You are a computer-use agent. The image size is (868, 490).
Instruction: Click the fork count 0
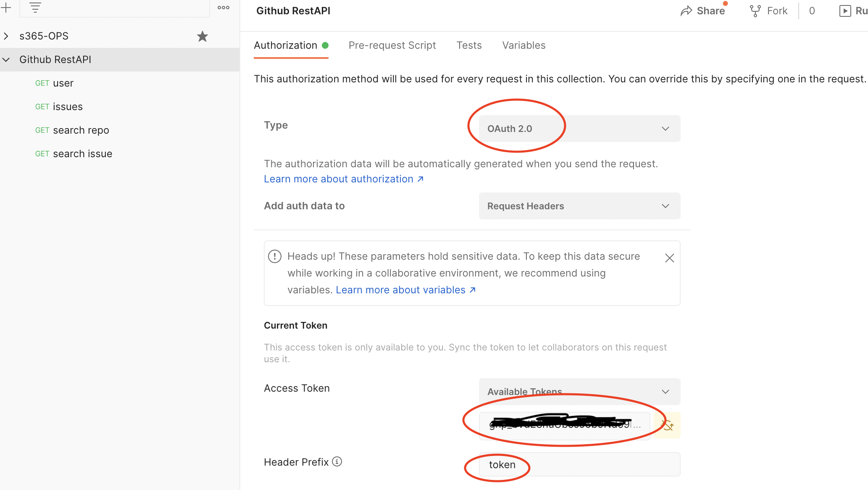(x=812, y=11)
